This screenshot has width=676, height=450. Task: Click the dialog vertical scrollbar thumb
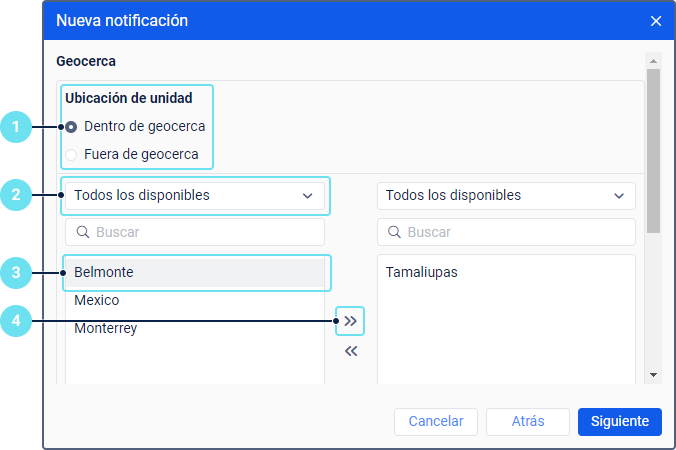click(653, 150)
